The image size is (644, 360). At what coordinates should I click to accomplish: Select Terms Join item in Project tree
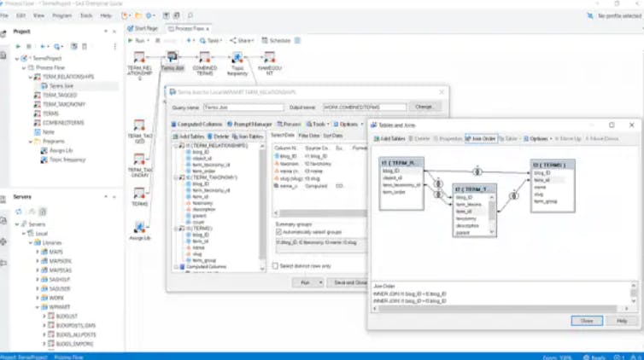coord(61,86)
